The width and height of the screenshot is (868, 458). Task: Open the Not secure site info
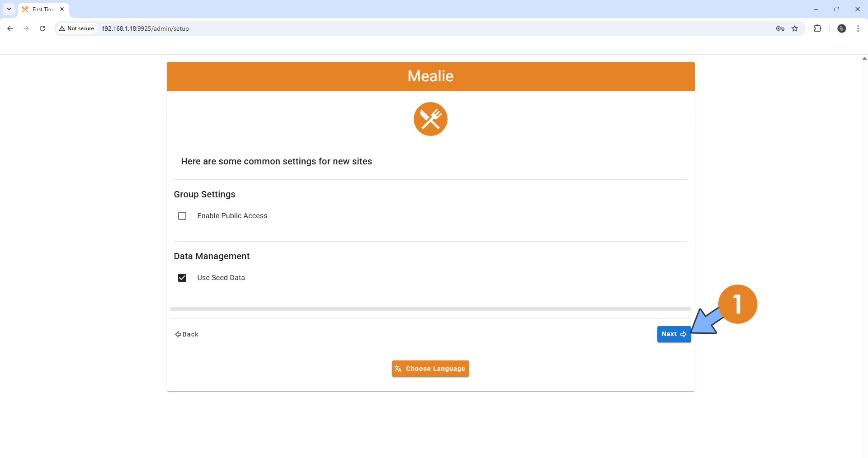(76, 28)
